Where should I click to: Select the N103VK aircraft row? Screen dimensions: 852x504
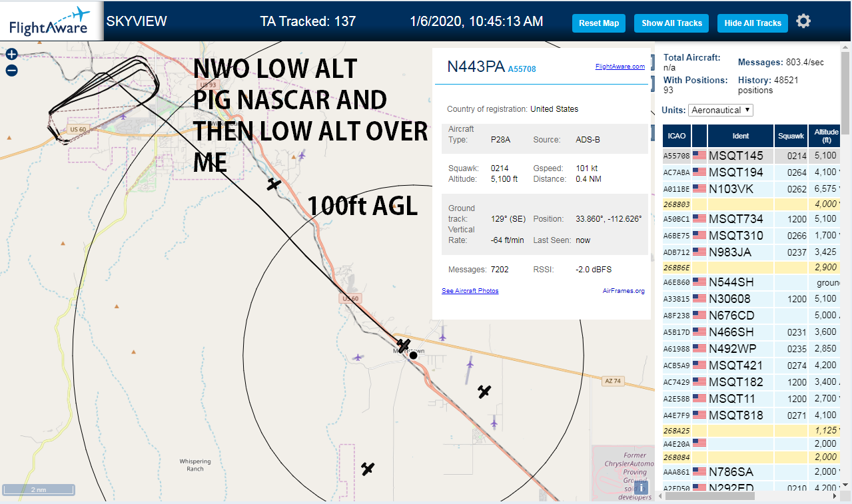751,188
